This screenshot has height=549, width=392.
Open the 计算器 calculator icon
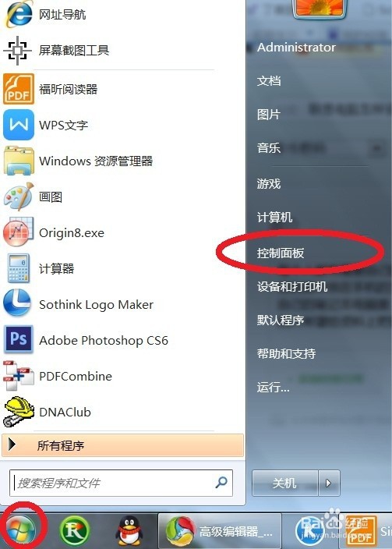pyautogui.click(x=19, y=268)
